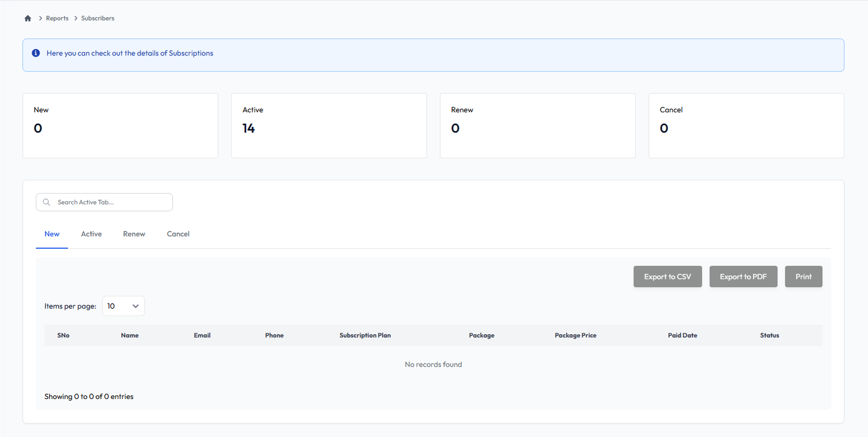This screenshot has width=868, height=437.
Task: Click the Subscription Plan column header
Action: 365,336
